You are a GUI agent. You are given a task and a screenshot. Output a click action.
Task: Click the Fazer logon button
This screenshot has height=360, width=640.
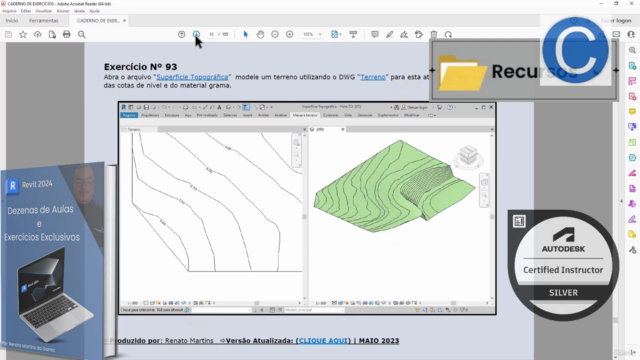coord(616,20)
